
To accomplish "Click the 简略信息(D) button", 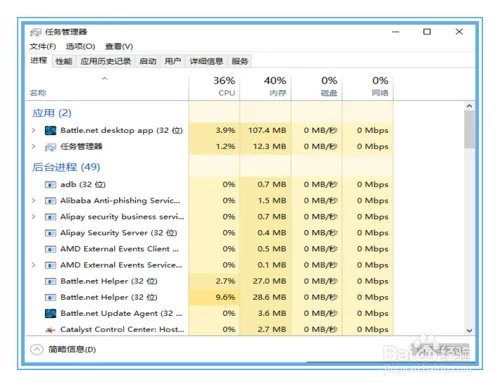I will coord(63,349).
